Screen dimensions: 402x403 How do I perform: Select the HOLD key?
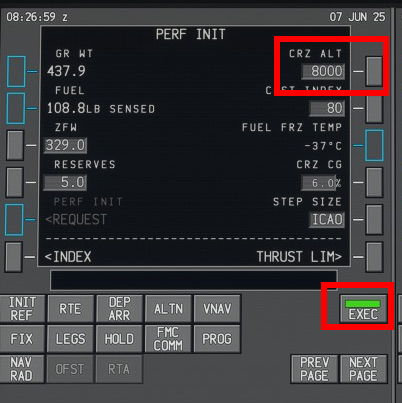(x=119, y=339)
